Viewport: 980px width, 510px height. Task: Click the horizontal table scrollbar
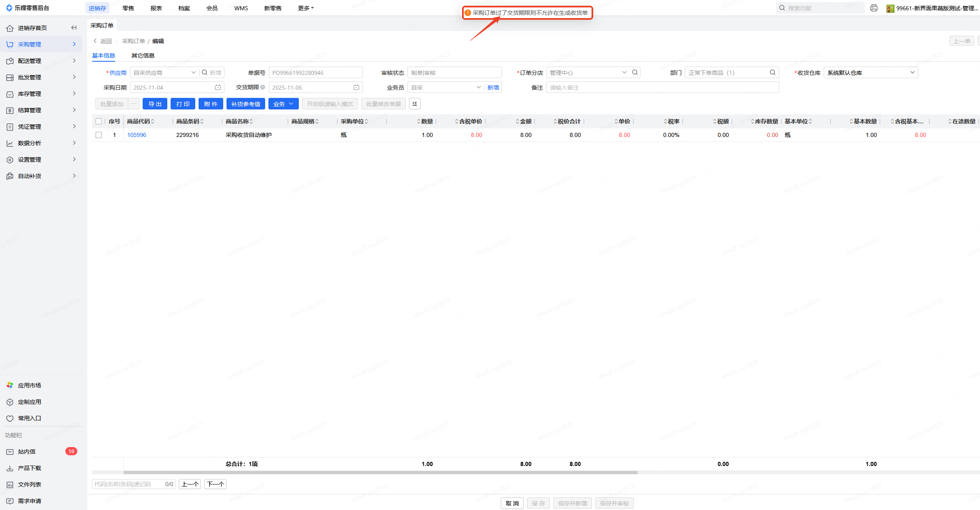pos(380,473)
